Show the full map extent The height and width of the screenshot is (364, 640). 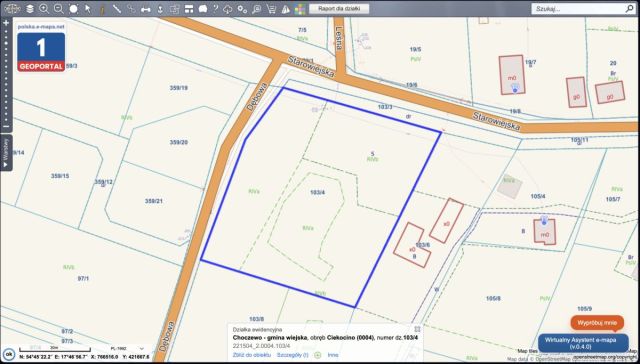(73, 9)
